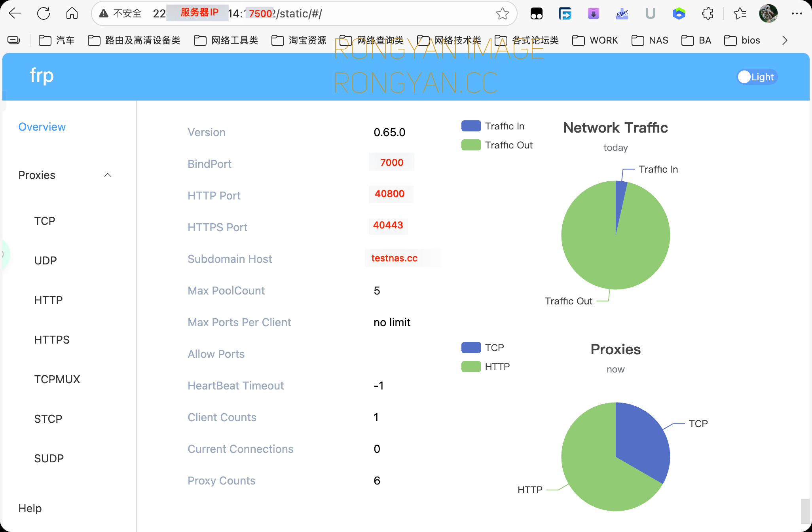Click the Version value 0.65.0
This screenshot has width=812, height=532.
[x=389, y=132]
